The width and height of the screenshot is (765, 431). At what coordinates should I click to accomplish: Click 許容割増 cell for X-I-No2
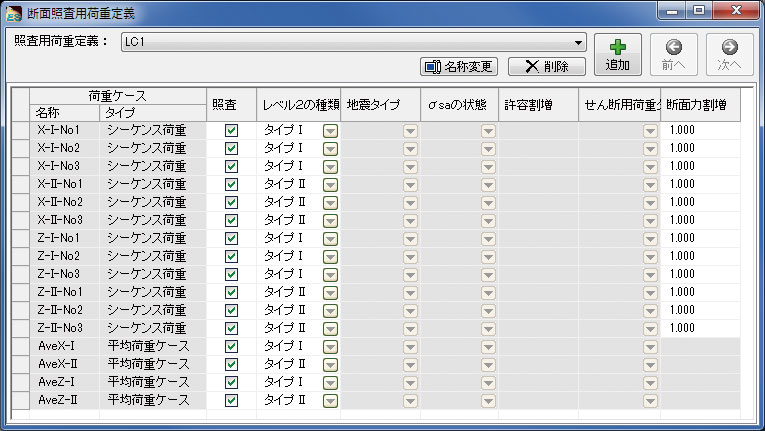point(539,148)
